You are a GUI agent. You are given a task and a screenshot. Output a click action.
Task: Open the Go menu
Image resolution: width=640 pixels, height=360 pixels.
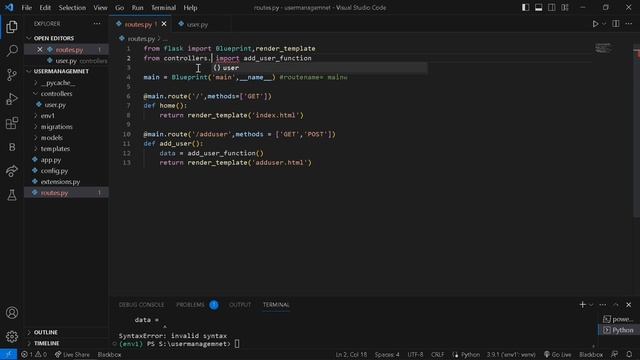point(119,8)
